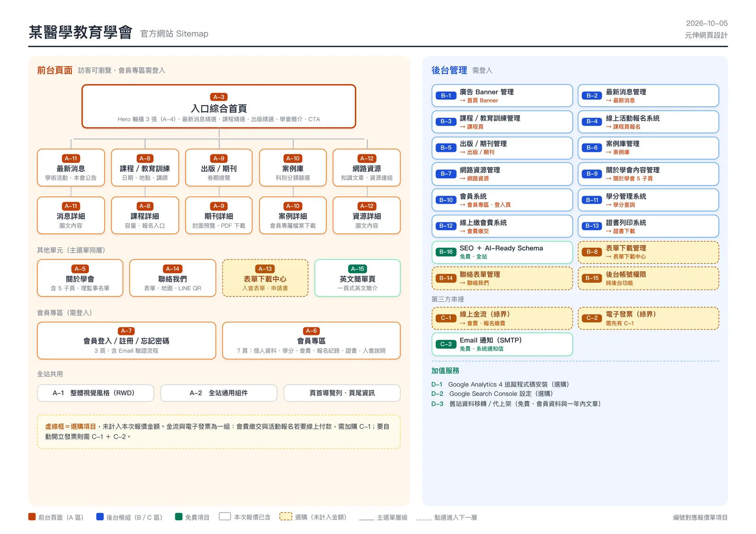Click the '→ 關於學會 5 子頁' link text
This screenshot has width=756, height=534.
(629, 178)
